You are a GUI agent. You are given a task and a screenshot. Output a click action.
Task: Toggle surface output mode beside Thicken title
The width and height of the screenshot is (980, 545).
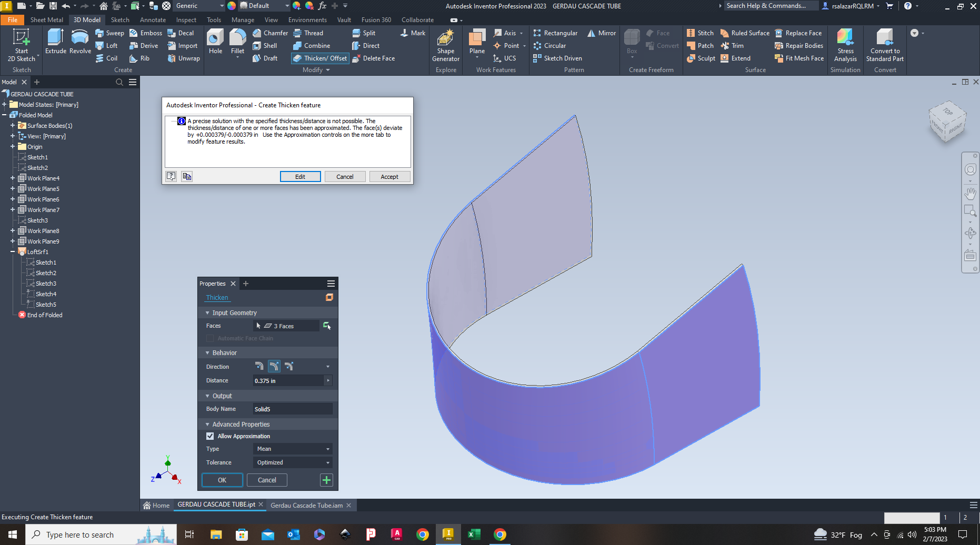(x=329, y=297)
